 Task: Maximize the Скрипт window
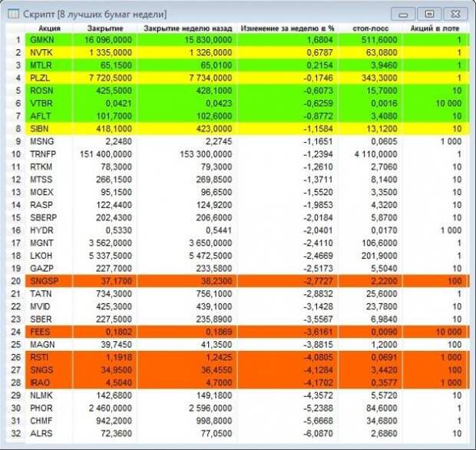point(429,14)
